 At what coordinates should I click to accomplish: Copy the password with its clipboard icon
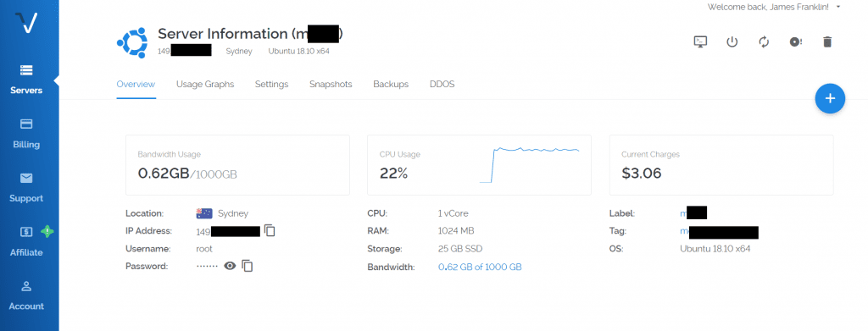click(248, 266)
